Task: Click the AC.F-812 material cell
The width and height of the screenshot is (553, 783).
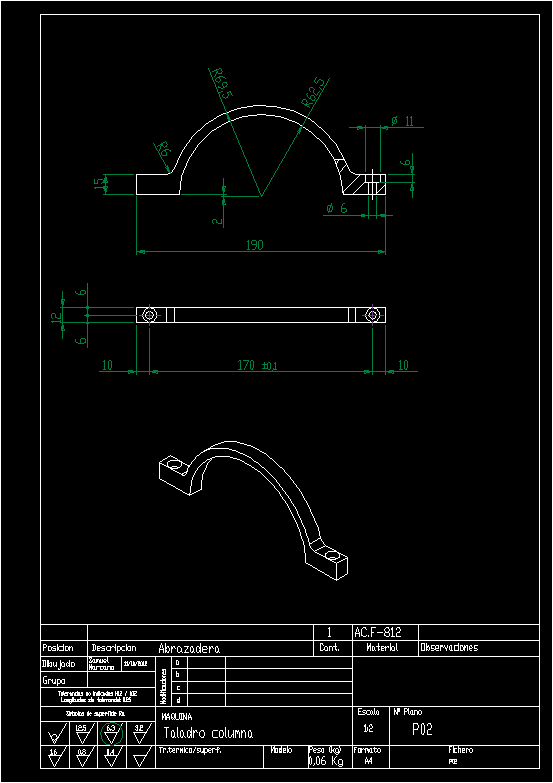Action: pos(377,632)
